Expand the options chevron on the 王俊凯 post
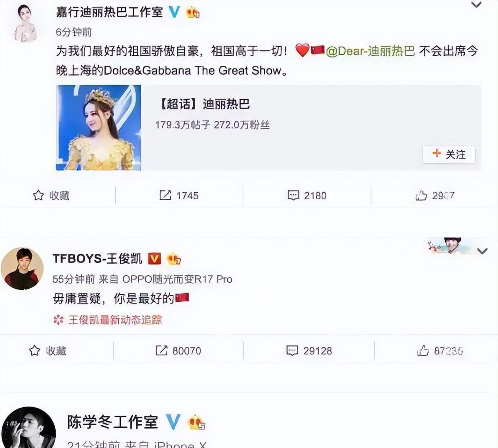The height and width of the screenshot is (448, 498). pos(482,251)
